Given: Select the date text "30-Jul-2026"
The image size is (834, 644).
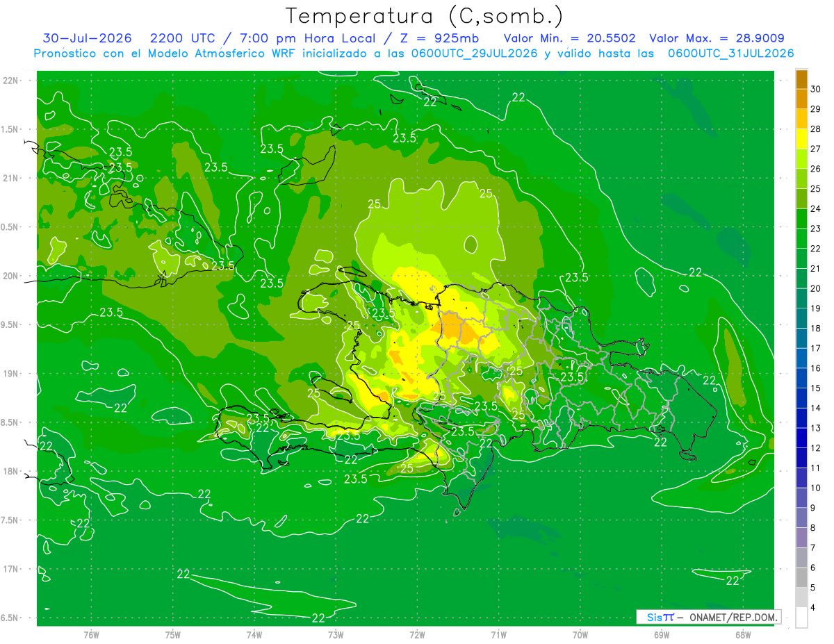Looking at the screenshot, I should 86,38.
